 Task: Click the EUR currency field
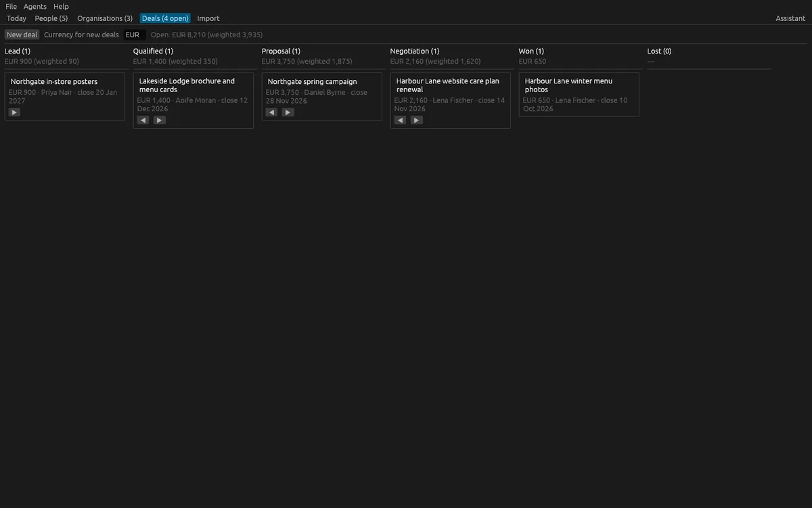tap(135, 35)
